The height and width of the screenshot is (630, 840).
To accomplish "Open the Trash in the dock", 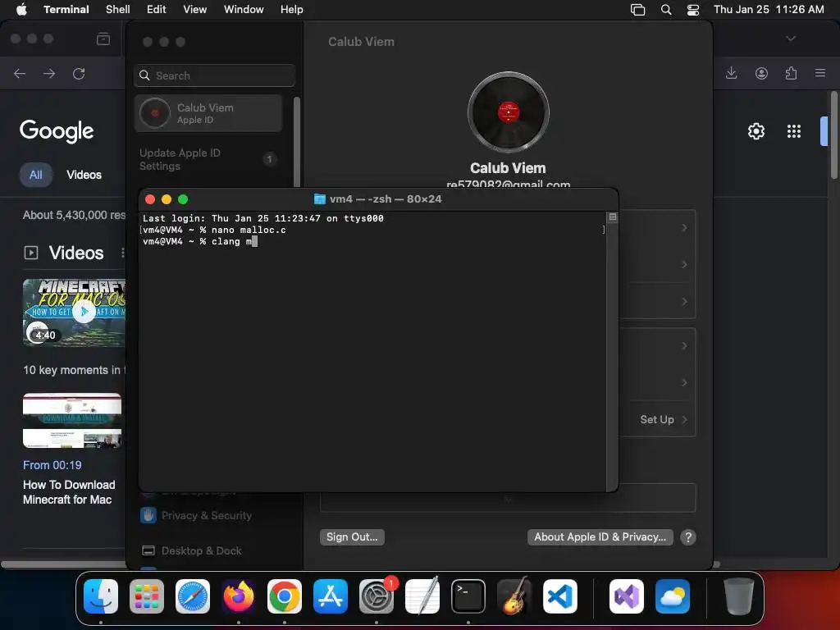I will tap(739, 596).
